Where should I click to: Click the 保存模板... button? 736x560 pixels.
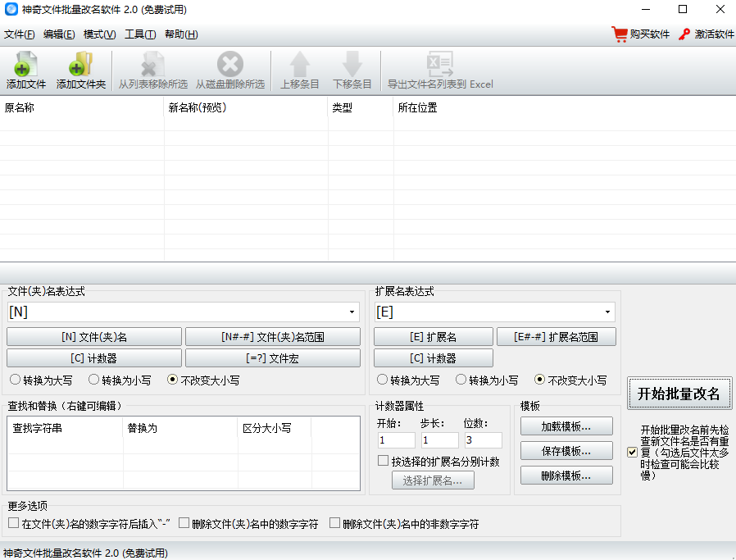pos(566,451)
